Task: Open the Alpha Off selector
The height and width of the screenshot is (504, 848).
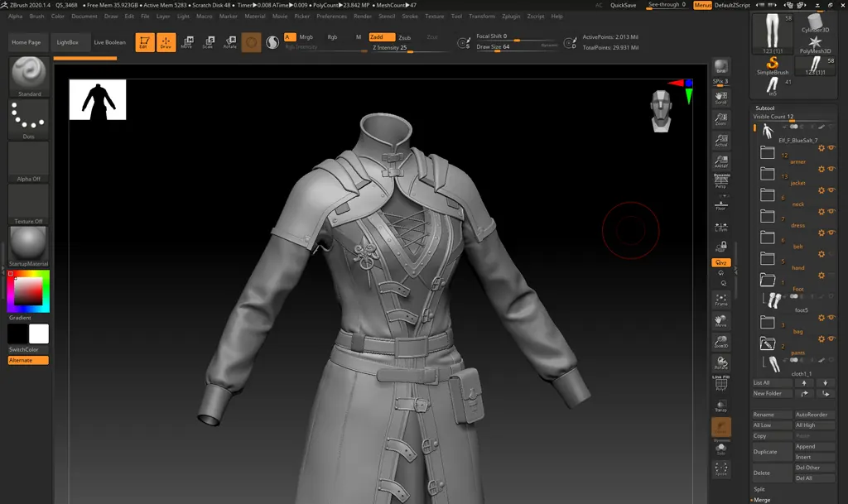Action: 29,162
